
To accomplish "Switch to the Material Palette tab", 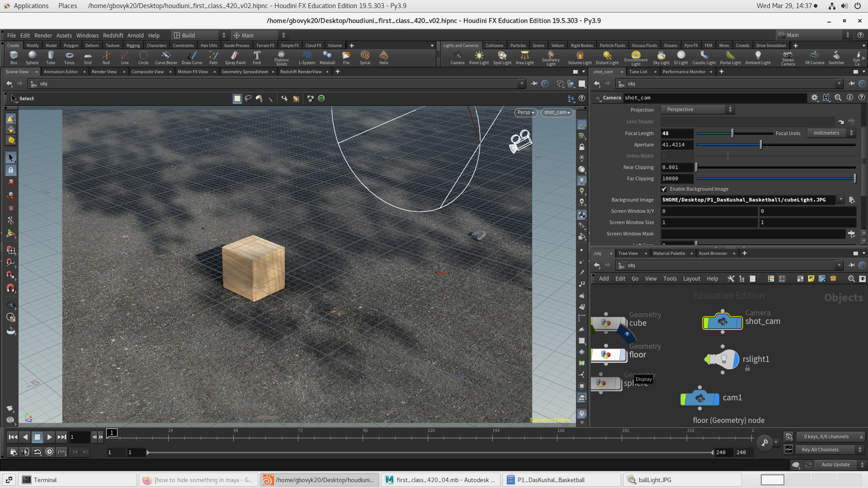I will 669,253.
